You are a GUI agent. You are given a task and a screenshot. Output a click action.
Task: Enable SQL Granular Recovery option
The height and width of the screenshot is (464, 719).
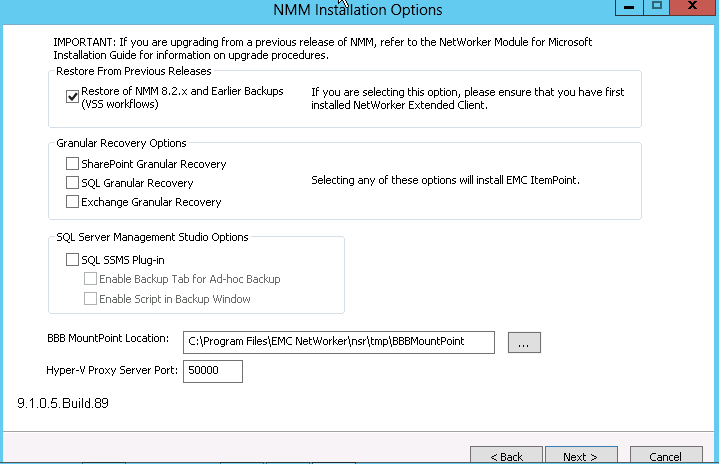pos(72,183)
